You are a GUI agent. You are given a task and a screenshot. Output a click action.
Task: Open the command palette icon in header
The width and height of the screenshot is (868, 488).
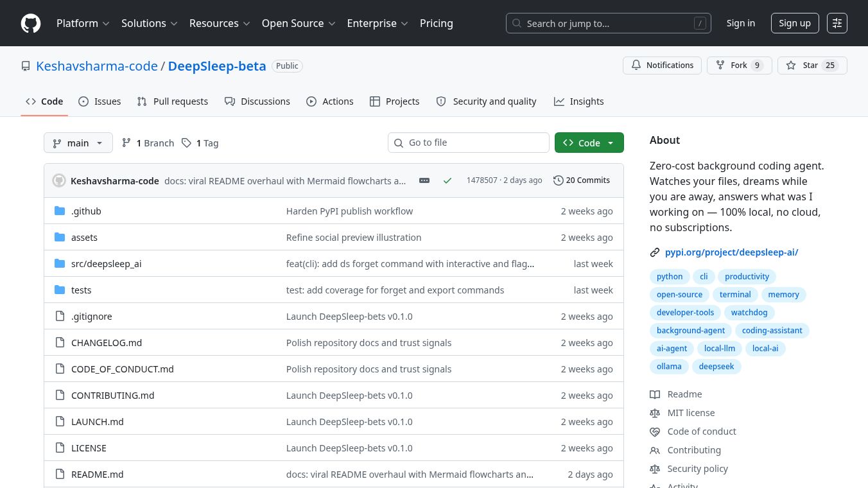837,23
